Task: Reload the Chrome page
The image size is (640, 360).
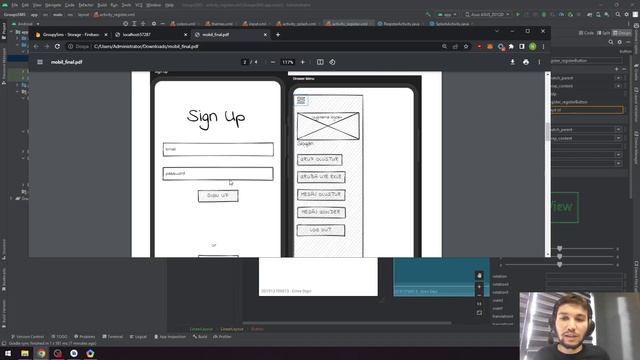Action: tap(57, 47)
